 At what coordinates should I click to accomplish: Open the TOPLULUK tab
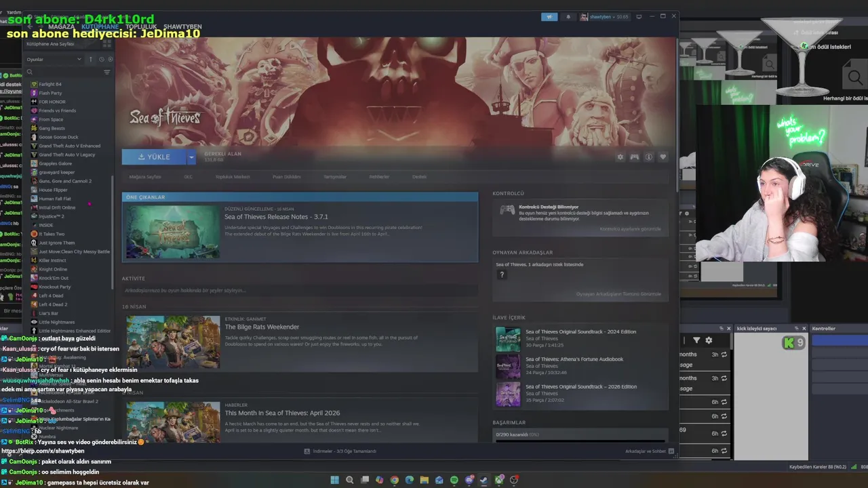tap(141, 26)
